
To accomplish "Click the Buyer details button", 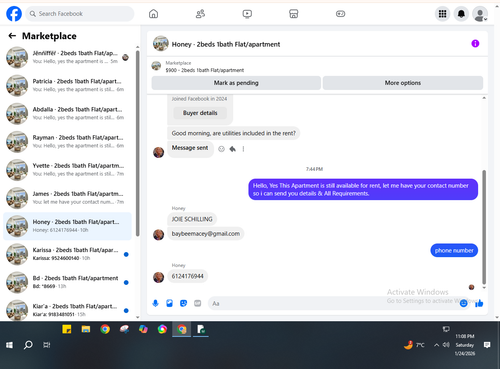I will click(x=200, y=113).
